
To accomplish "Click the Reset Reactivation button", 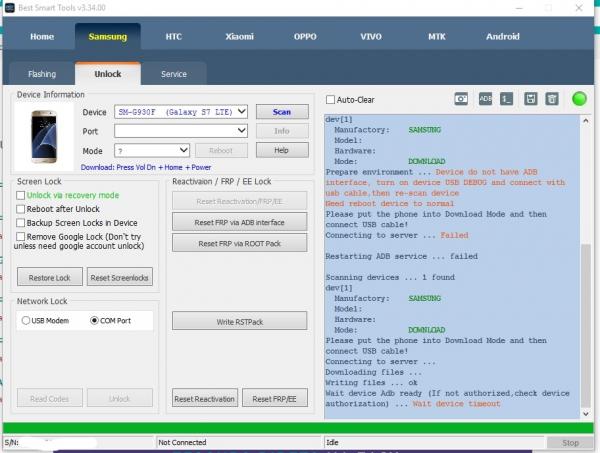I will [x=205, y=399].
